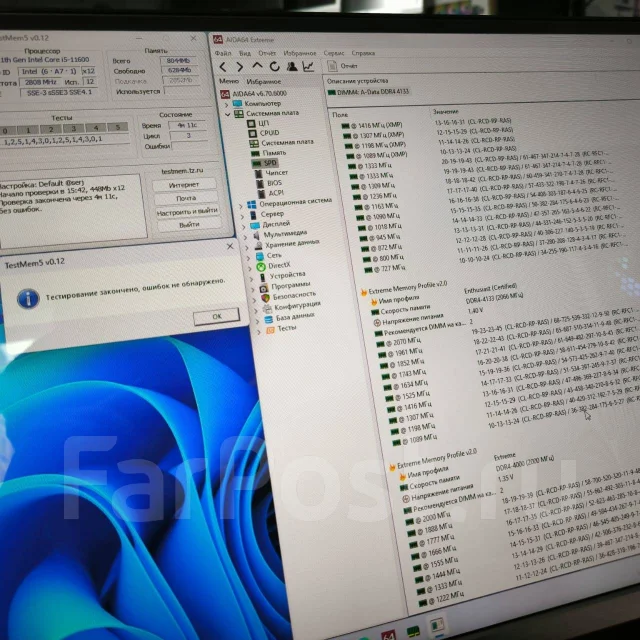Open the Избранное menu in AIDA64
The height and width of the screenshot is (640, 640).
click(x=300, y=53)
